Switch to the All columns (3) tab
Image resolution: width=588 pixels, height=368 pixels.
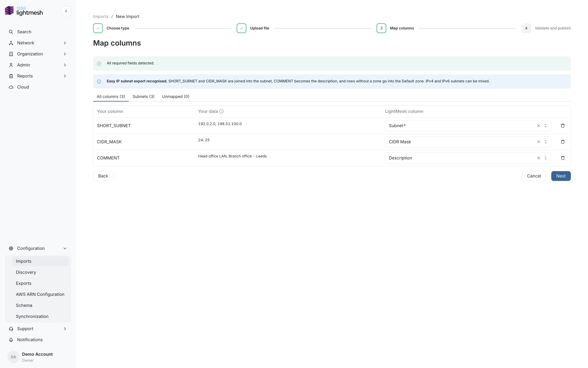pos(111,97)
